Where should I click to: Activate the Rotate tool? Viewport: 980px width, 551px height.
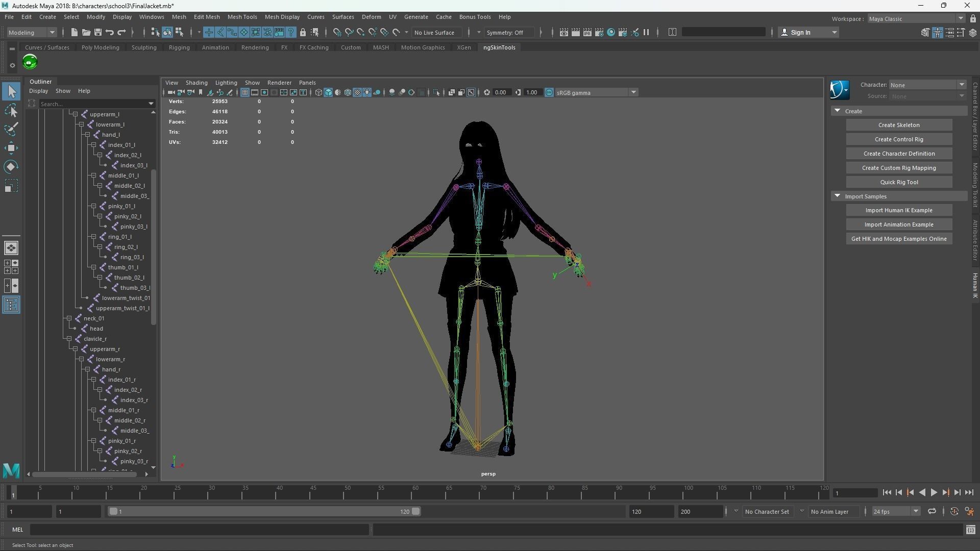pyautogui.click(x=11, y=167)
